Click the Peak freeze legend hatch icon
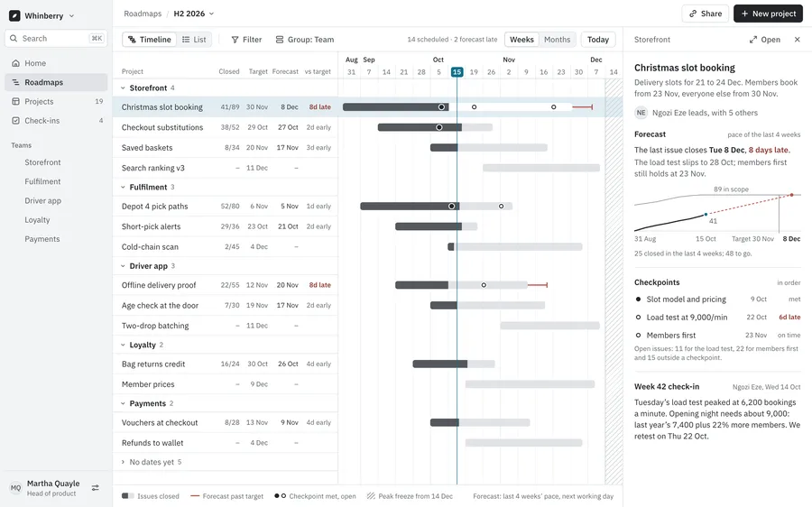Screen dimensions: 812x507 tap(371, 495)
